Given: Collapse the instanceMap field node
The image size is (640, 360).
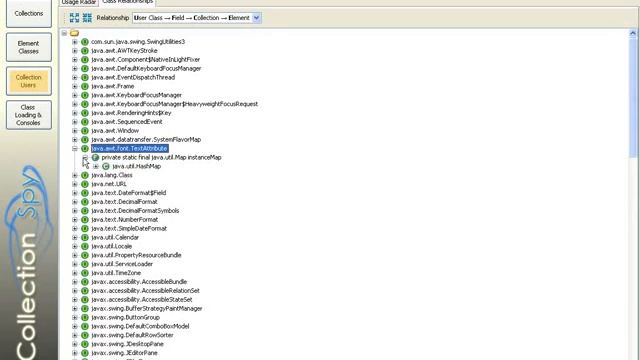Looking at the screenshot, I should tap(85, 157).
